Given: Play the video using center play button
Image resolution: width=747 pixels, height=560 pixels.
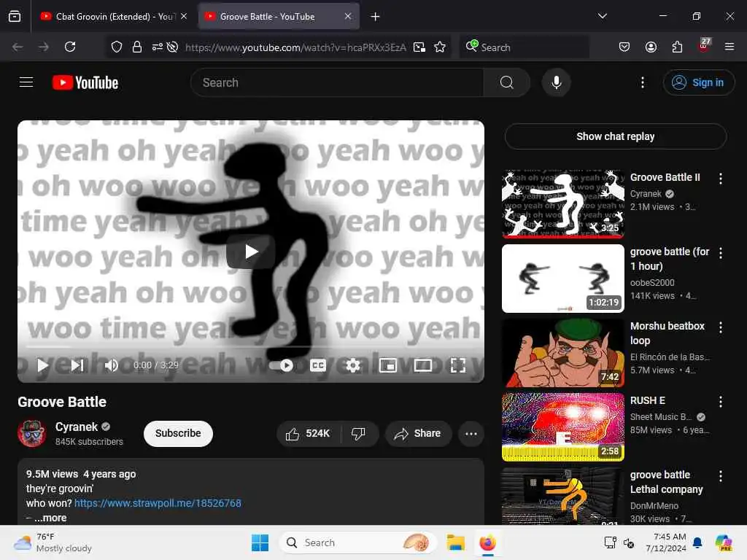Looking at the screenshot, I should tap(251, 252).
